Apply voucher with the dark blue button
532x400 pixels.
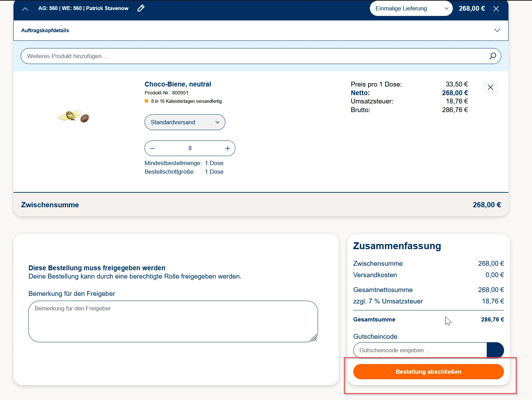[495, 350]
